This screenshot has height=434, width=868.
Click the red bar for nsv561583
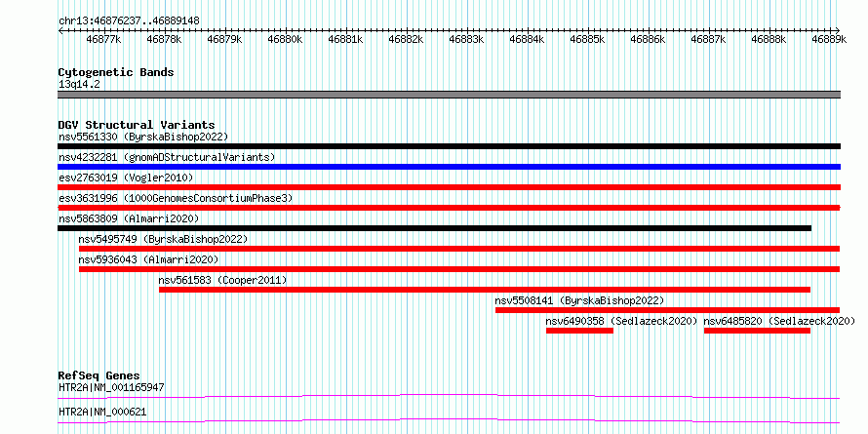pyautogui.click(x=485, y=290)
